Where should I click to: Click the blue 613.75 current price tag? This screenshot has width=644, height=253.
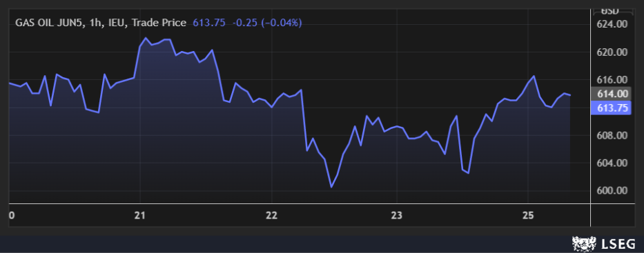[x=610, y=108]
